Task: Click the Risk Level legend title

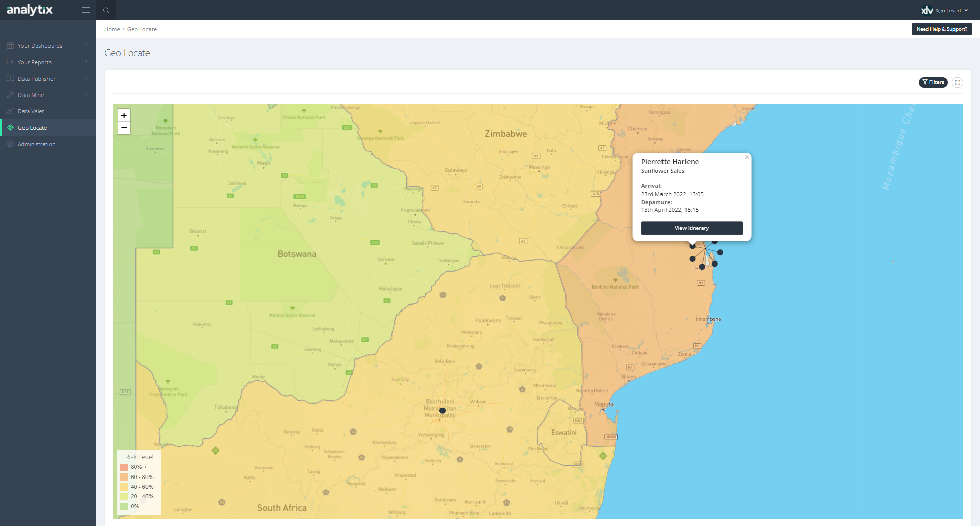Action: 139,457
